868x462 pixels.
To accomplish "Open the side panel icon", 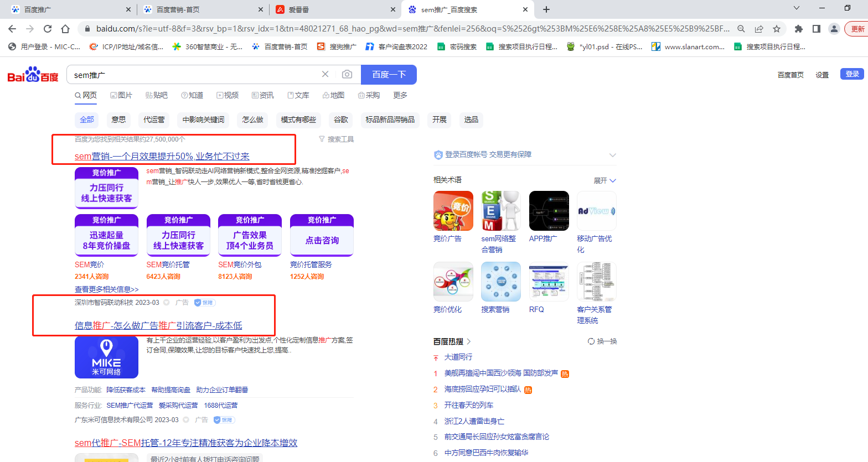I will click(816, 29).
